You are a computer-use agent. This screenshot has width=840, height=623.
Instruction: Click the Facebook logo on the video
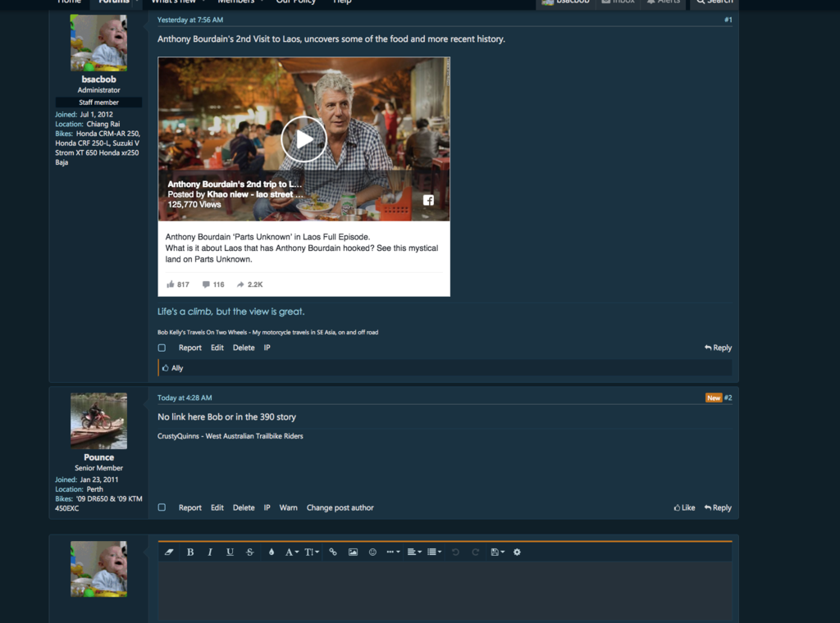point(428,200)
